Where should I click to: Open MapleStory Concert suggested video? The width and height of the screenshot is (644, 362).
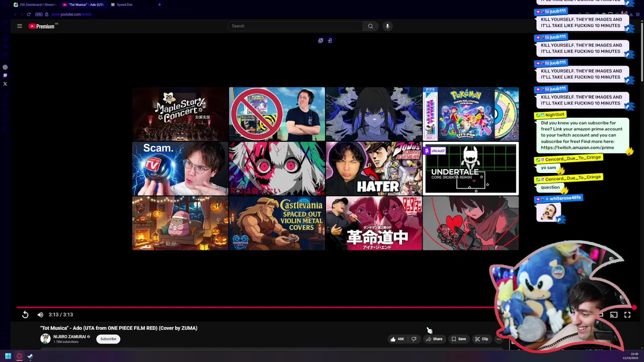click(x=180, y=114)
